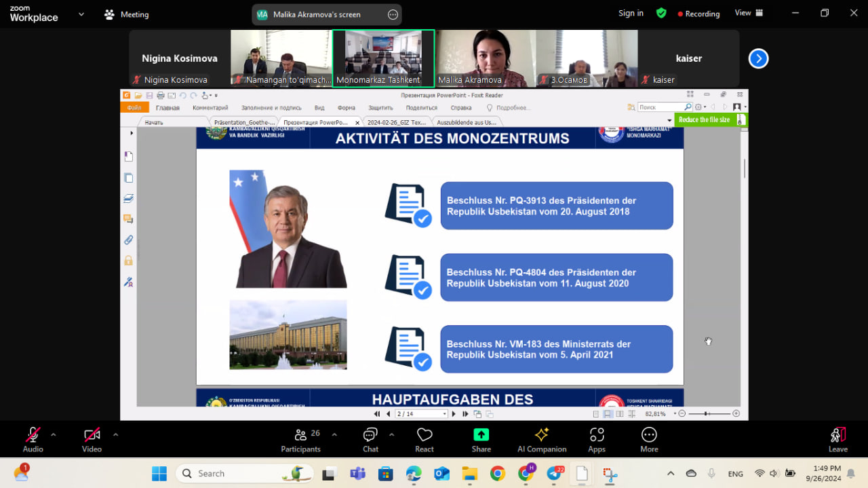The width and height of the screenshot is (868, 488).
Task: Open the More options menu
Action: click(x=649, y=439)
